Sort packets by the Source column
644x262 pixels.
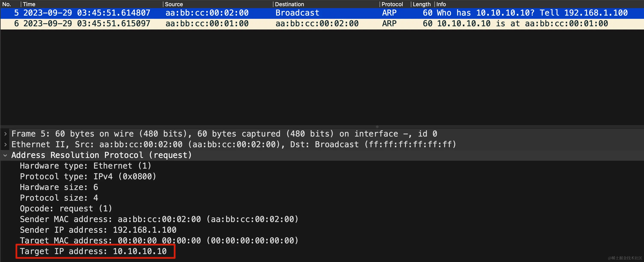[x=174, y=4]
